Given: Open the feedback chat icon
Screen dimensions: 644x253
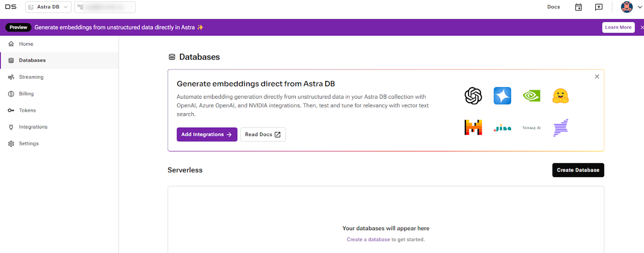Looking at the screenshot, I should [599, 7].
